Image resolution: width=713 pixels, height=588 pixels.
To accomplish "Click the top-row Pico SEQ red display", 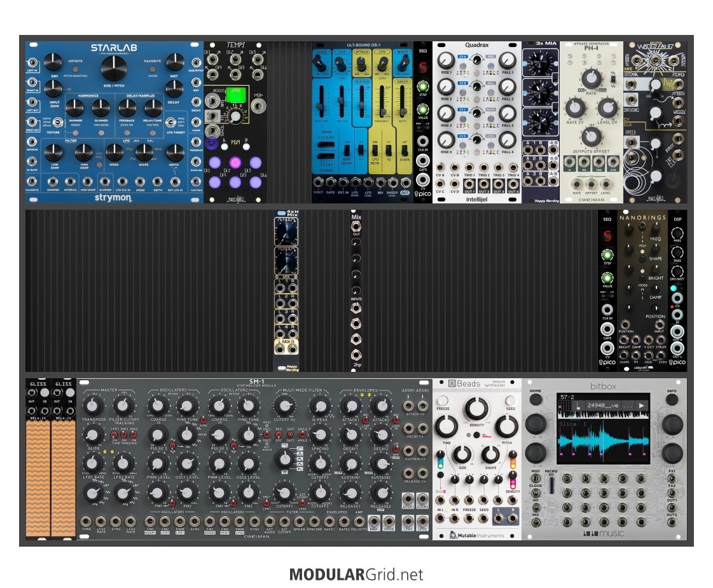I will click(x=423, y=68).
